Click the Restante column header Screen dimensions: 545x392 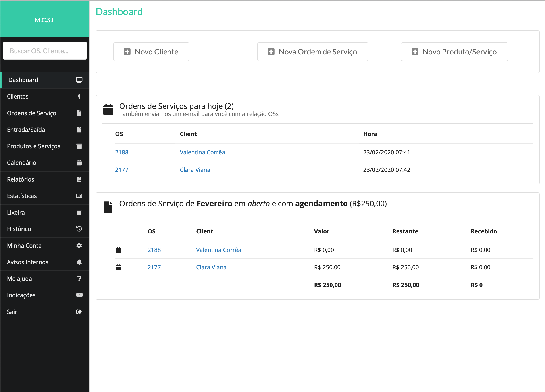coord(405,231)
